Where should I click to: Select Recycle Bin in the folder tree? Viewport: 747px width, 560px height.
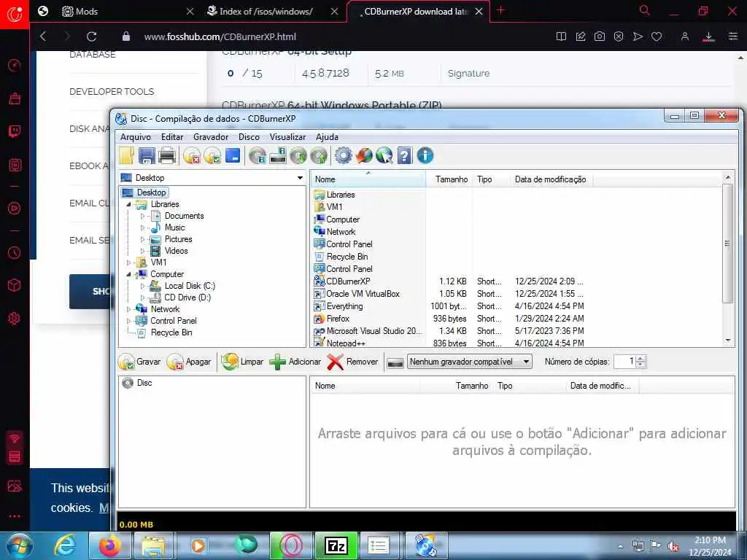[x=171, y=332]
